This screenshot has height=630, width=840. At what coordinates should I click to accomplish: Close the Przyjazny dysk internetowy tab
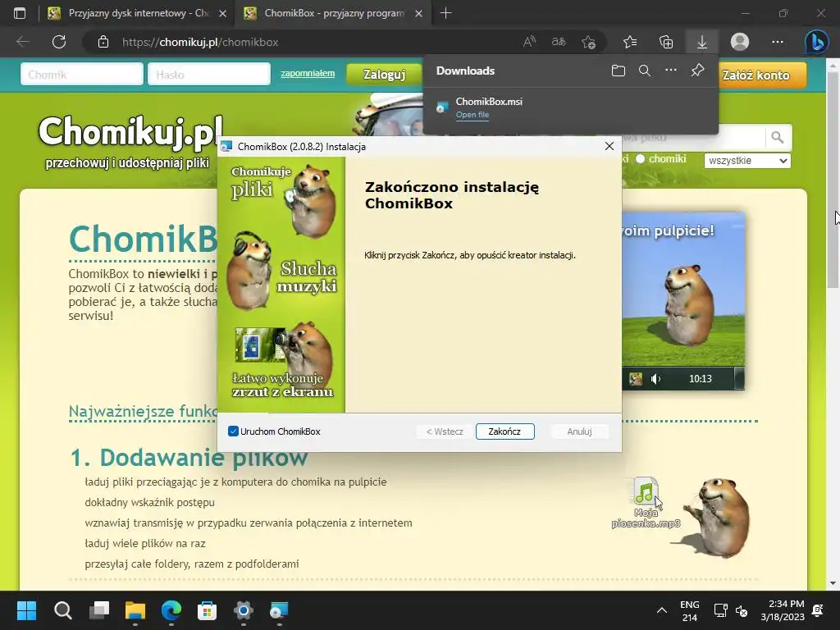click(223, 13)
